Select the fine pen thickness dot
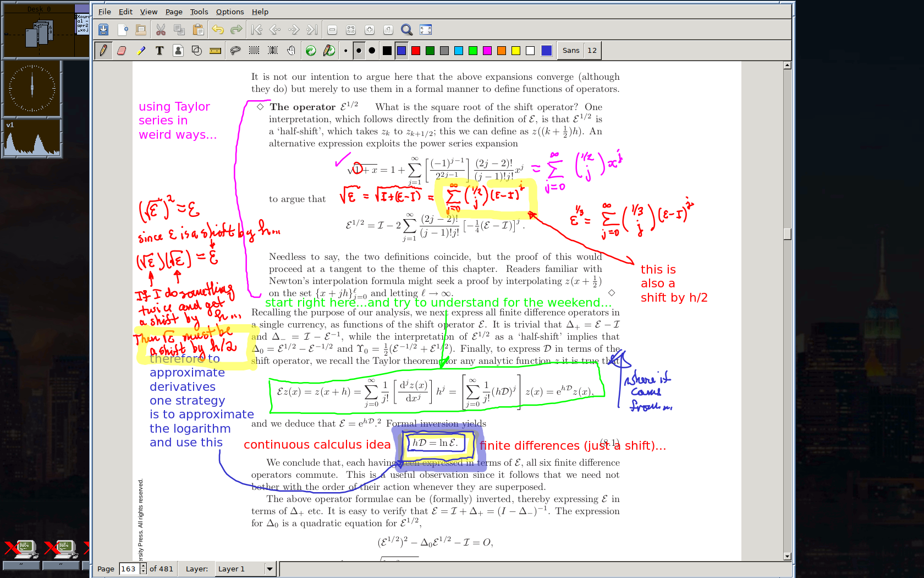Image resolution: width=924 pixels, height=578 pixels. coord(345,51)
